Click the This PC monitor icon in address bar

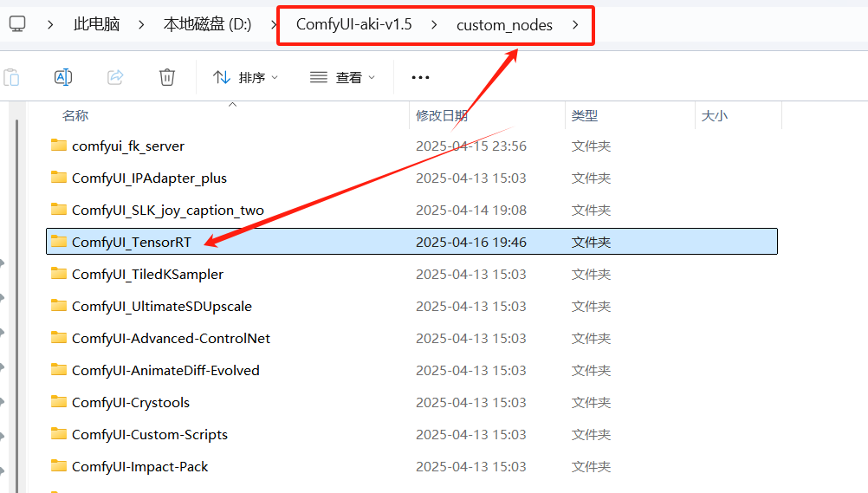(17, 23)
